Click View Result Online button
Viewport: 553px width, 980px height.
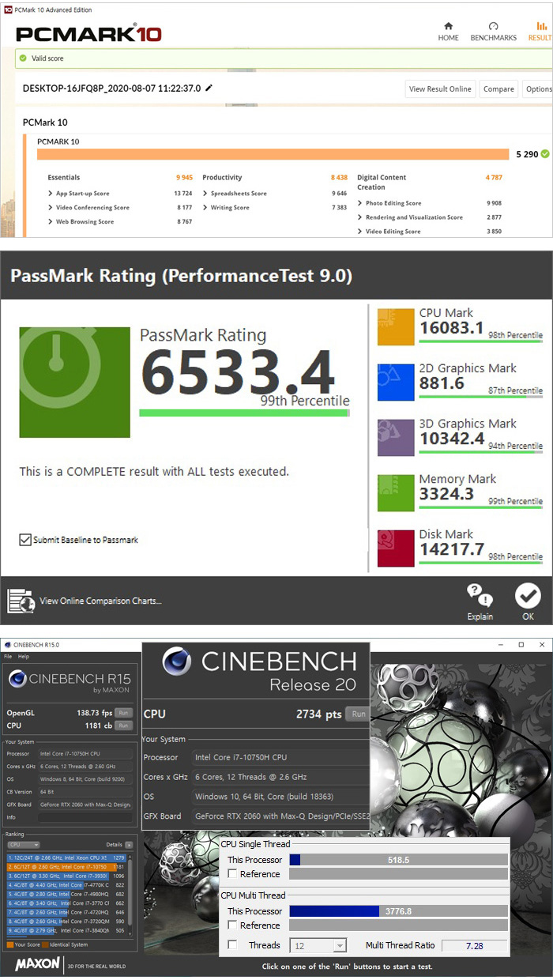440,89
